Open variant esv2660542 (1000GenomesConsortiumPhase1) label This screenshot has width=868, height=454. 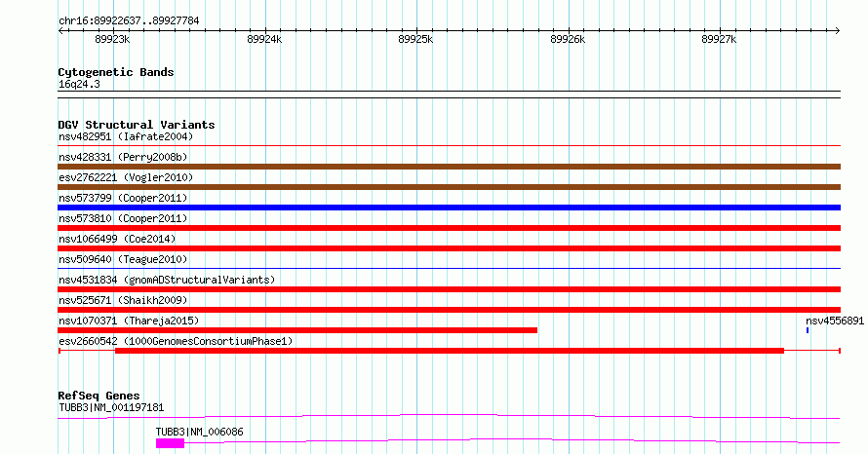(176, 341)
